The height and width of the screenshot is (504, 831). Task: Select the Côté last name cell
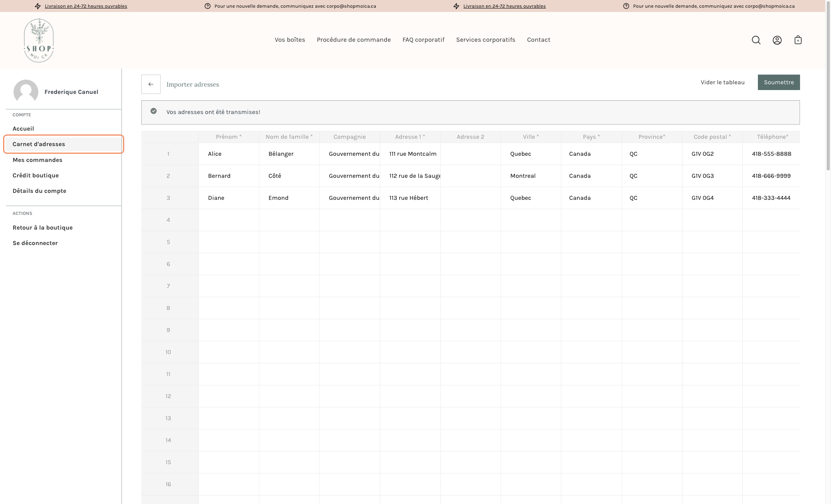pyautogui.click(x=289, y=176)
